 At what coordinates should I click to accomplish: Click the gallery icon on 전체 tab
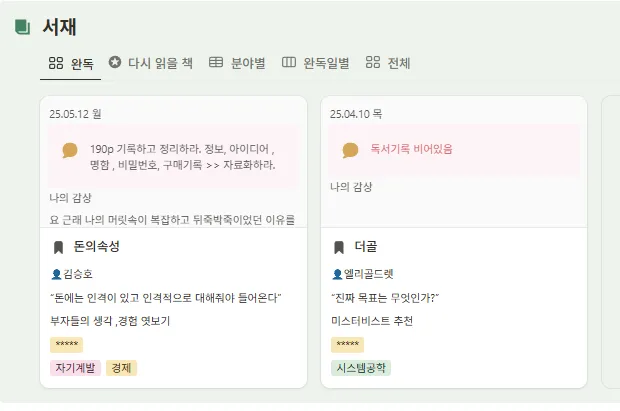pyautogui.click(x=373, y=63)
